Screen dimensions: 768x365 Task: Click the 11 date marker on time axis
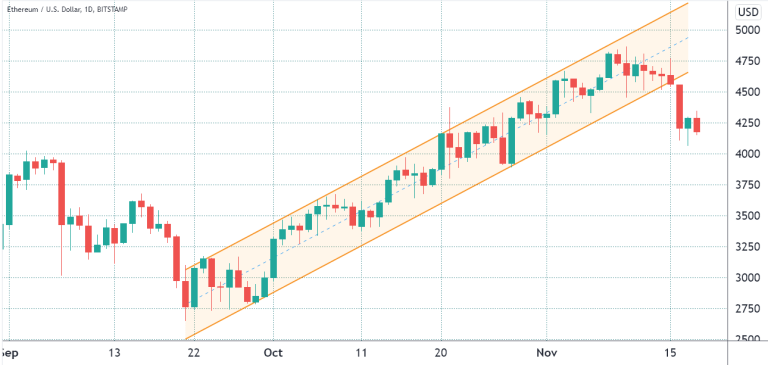pyautogui.click(x=361, y=353)
